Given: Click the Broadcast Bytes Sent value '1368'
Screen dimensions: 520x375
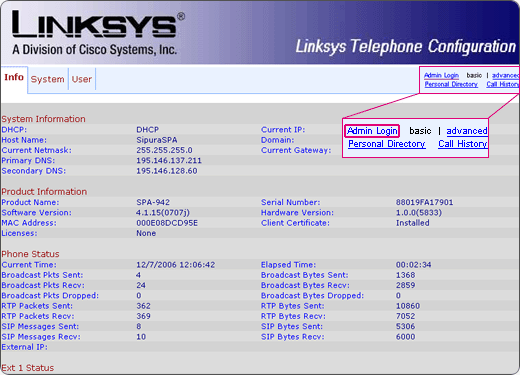Looking at the screenshot, I should click(x=405, y=275).
